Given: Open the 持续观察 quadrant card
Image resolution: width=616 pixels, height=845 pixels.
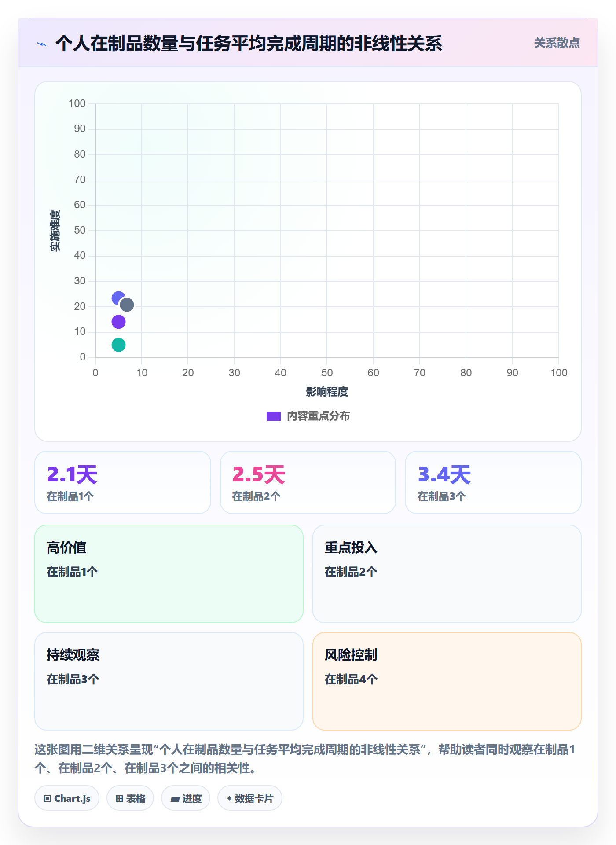Looking at the screenshot, I should pyautogui.click(x=169, y=681).
